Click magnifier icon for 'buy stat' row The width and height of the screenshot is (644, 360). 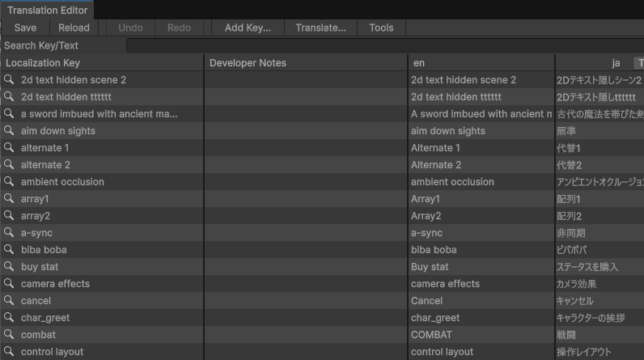click(10, 267)
